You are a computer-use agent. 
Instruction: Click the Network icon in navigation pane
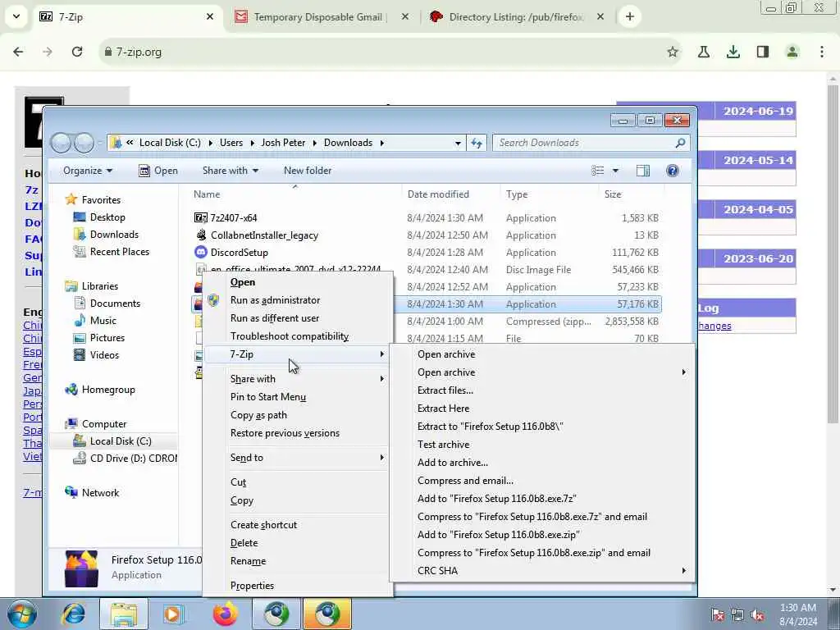pos(71,492)
